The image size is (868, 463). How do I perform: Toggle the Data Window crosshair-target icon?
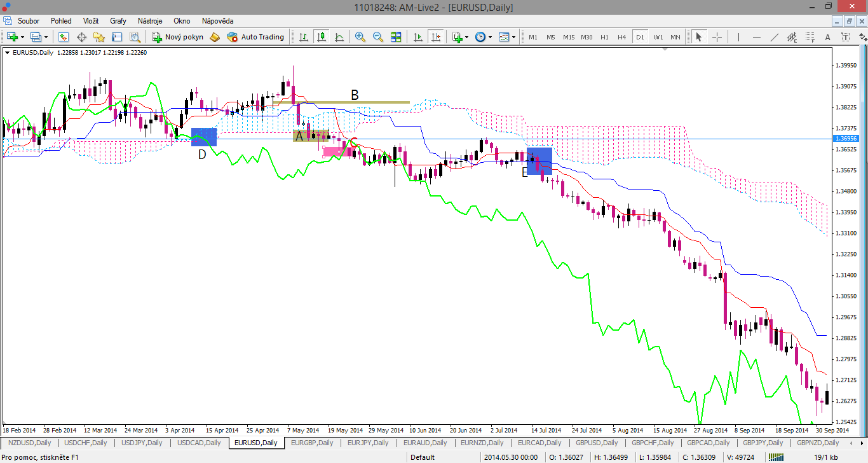81,37
